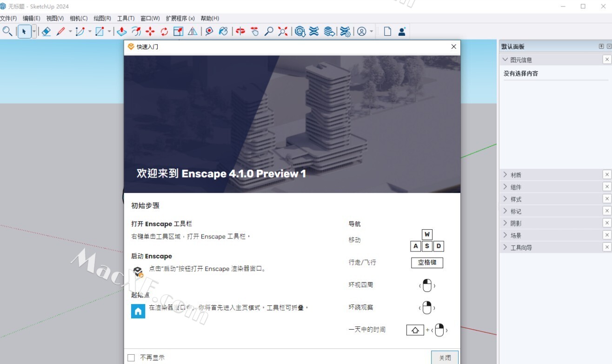Choose the Line pencil tool

(x=60, y=31)
